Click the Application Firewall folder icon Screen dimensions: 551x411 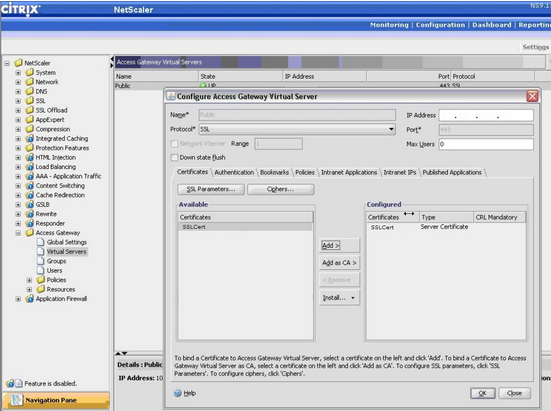pos(30,299)
